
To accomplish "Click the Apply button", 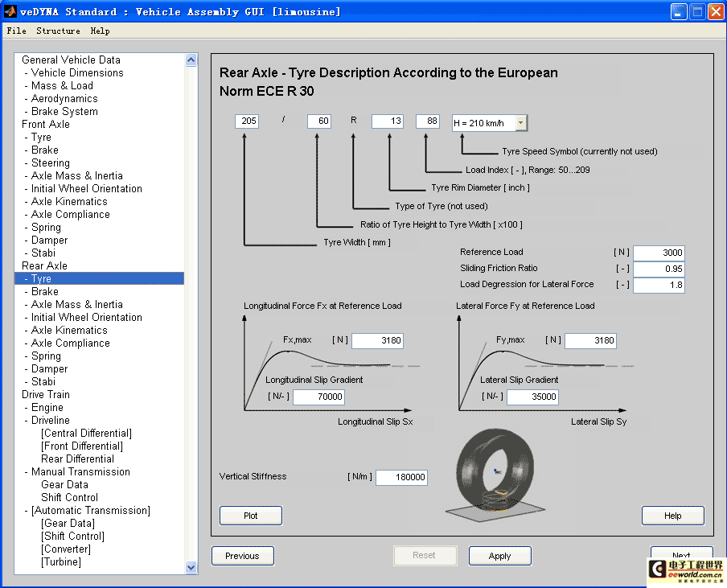I will click(500, 556).
